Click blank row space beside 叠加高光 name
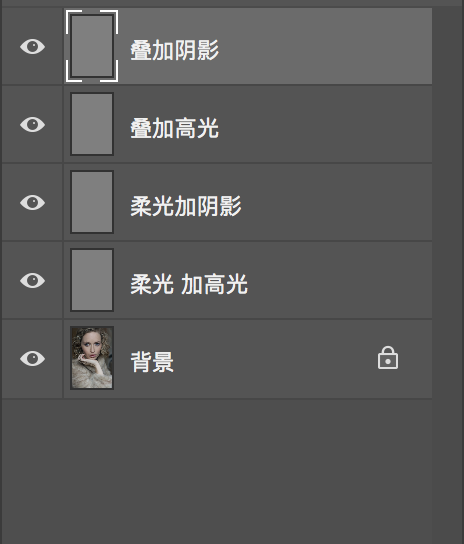The height and width of the screenshot is (544, 464). [x=324, y=125]
